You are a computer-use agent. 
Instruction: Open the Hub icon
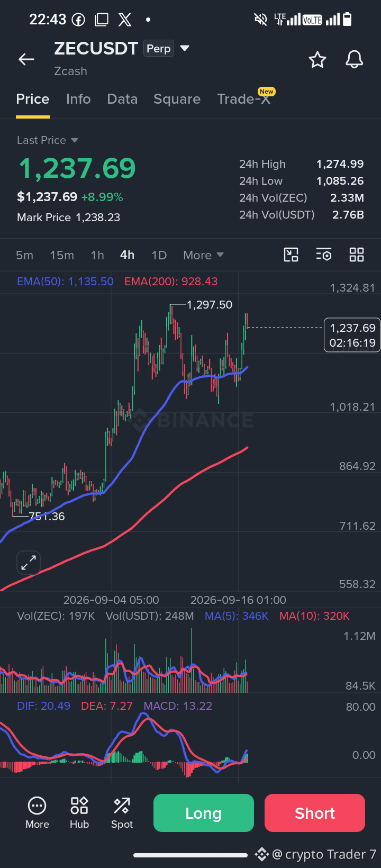79,813
